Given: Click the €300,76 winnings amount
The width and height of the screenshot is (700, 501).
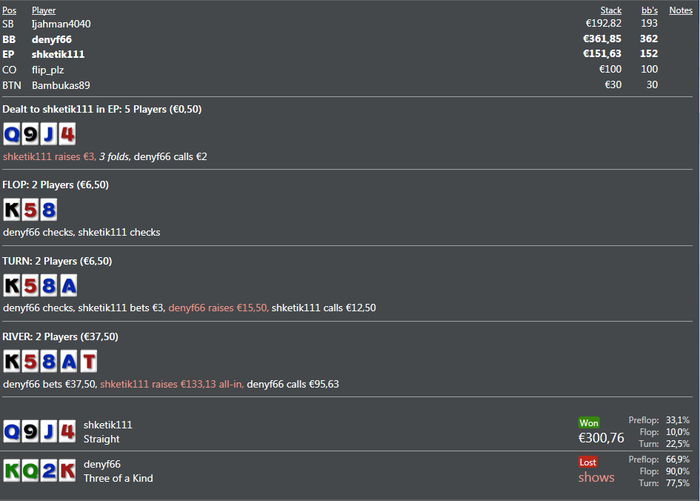Looking at the screenshot, I should coord(601,438).
